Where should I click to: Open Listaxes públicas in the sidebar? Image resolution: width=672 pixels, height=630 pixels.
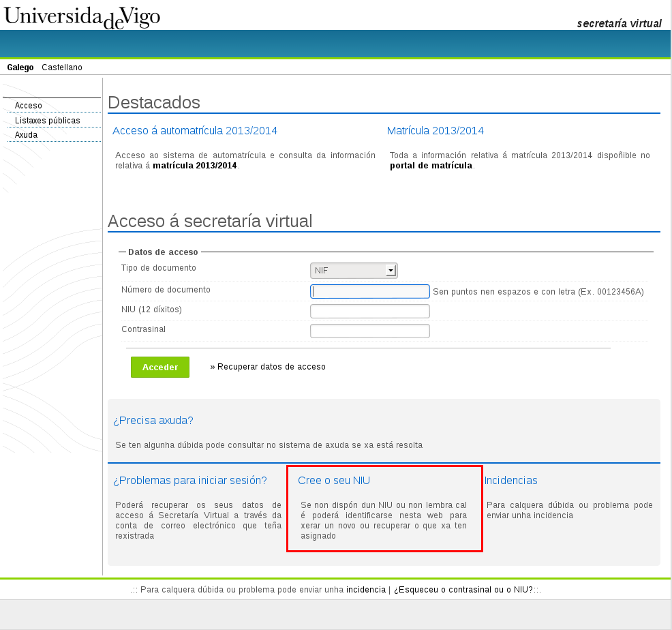pyautogui.click(x=48, y=121)
